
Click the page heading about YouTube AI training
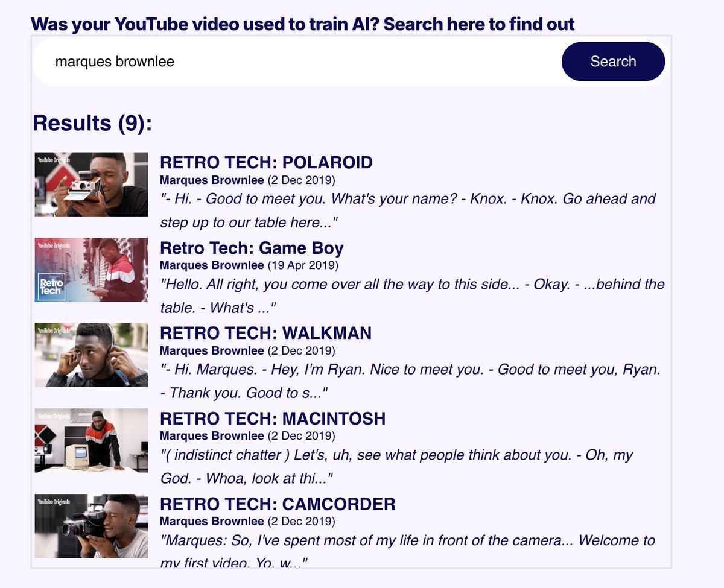coord(303,25)
